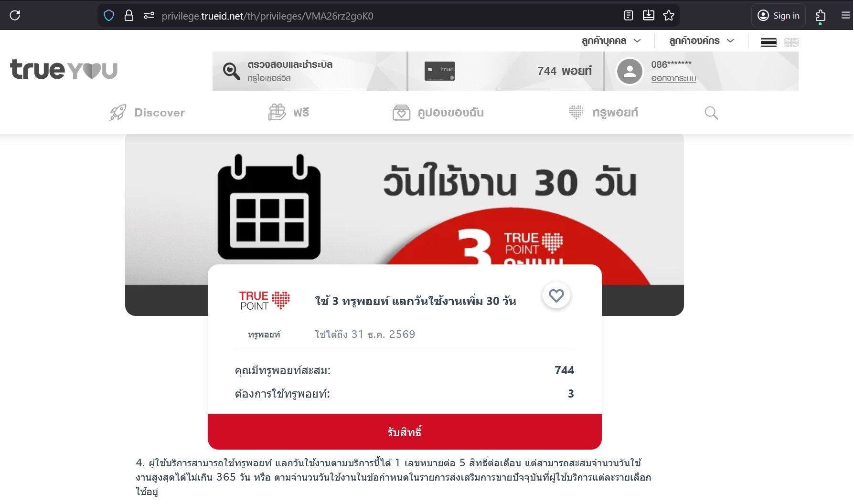The image size is (854, 504).
Task: Open reader view icon in the address bar
Action: [x=629, y=15]
